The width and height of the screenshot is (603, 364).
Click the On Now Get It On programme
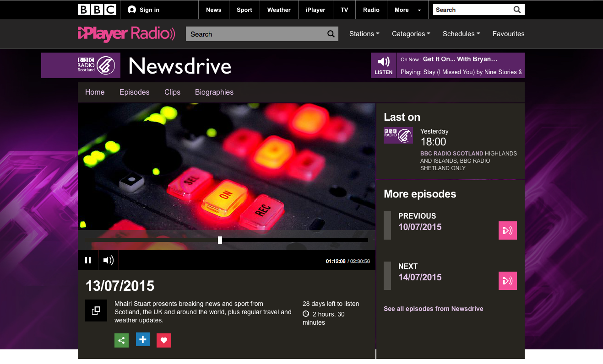pos(460,59)
